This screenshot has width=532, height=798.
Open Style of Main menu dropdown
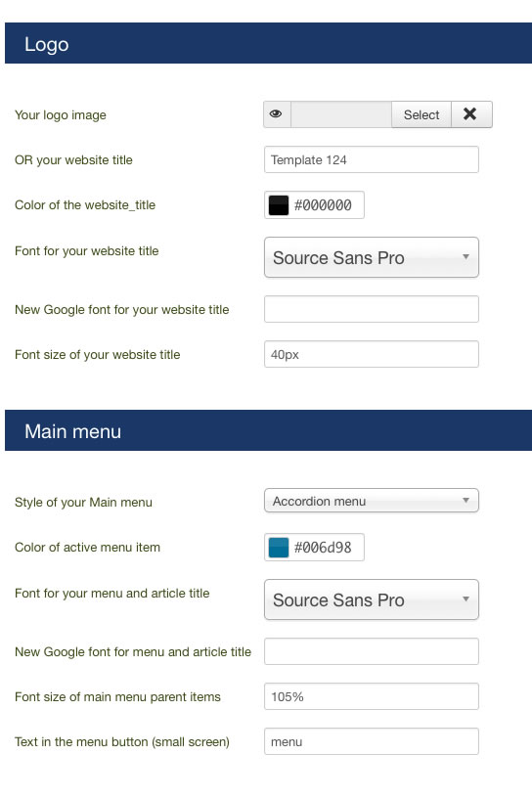[371, 501]
